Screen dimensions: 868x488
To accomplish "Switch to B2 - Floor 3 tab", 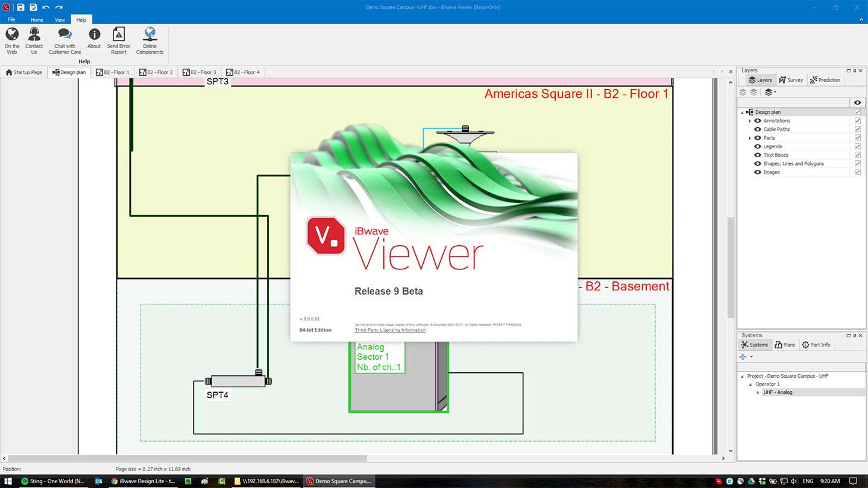I will (199, 72).
